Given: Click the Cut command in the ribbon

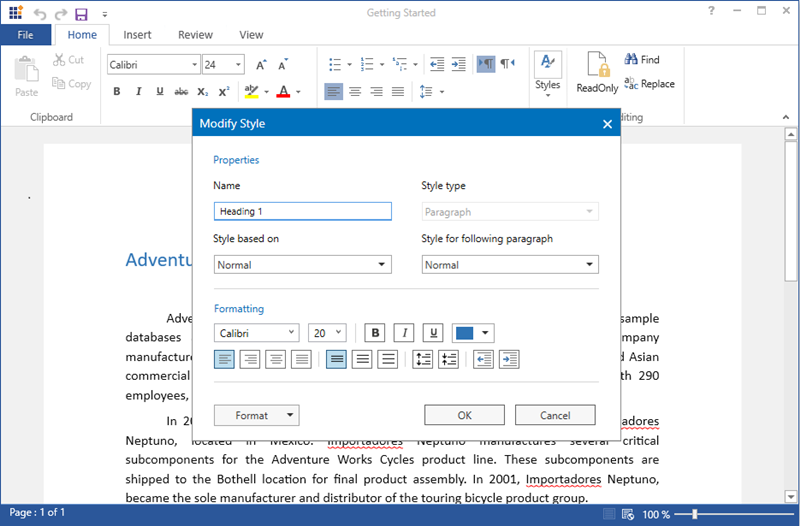Looking at the screenshot, I should coord(68,60).
